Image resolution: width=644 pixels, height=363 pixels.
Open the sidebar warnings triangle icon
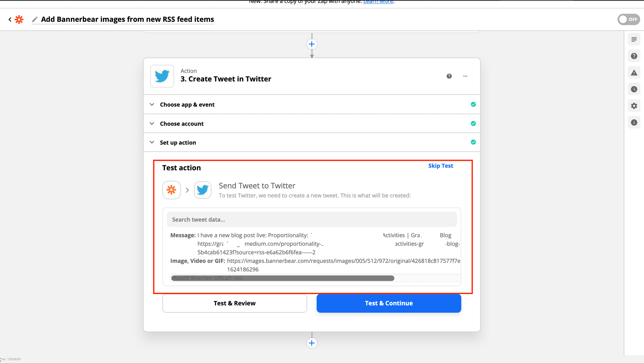[x=634, y=73]
